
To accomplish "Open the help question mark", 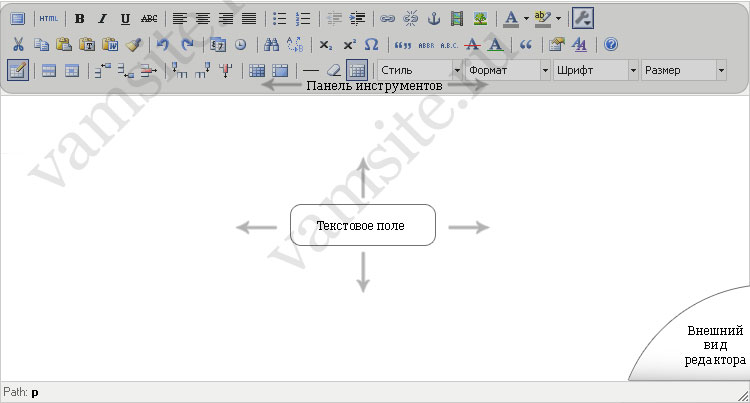I will [x=610, y=44].
